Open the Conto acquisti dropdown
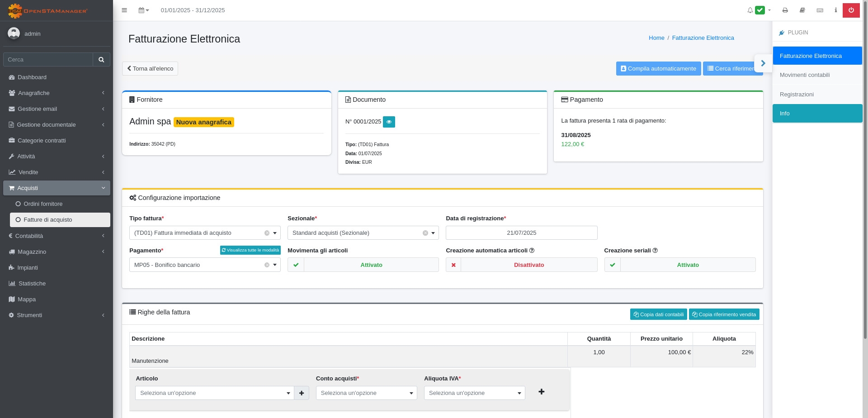Viewport: 868px width, 418px height. tap(366, 393)
